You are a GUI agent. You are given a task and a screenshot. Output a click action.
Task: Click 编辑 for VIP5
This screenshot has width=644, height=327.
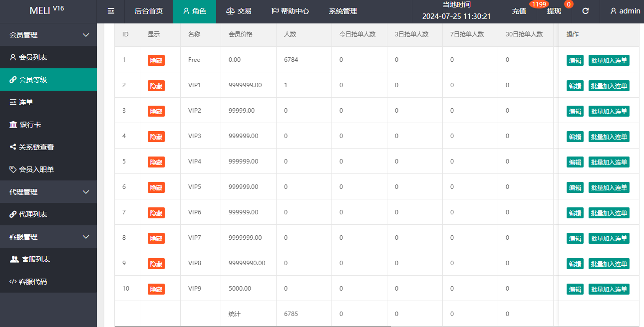(575, 187)
